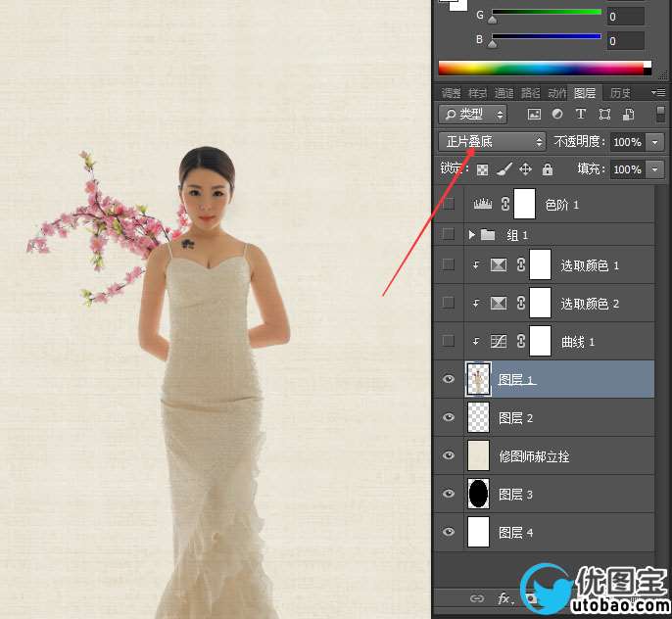Viewport: 672px width, 619px height.
Task: Switch to the 通道 tab
Action: point(504,93)
